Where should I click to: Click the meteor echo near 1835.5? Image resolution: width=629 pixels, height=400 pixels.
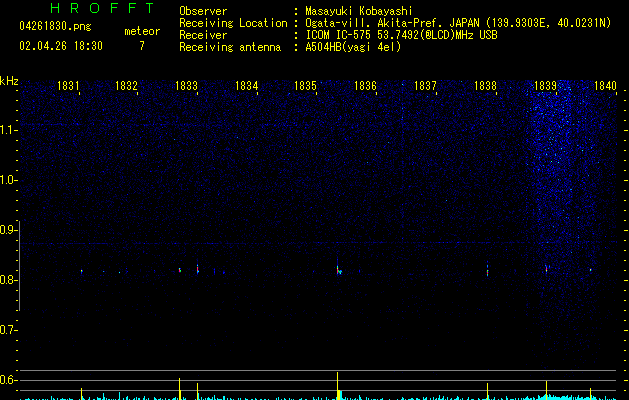[x=339, y=270]
